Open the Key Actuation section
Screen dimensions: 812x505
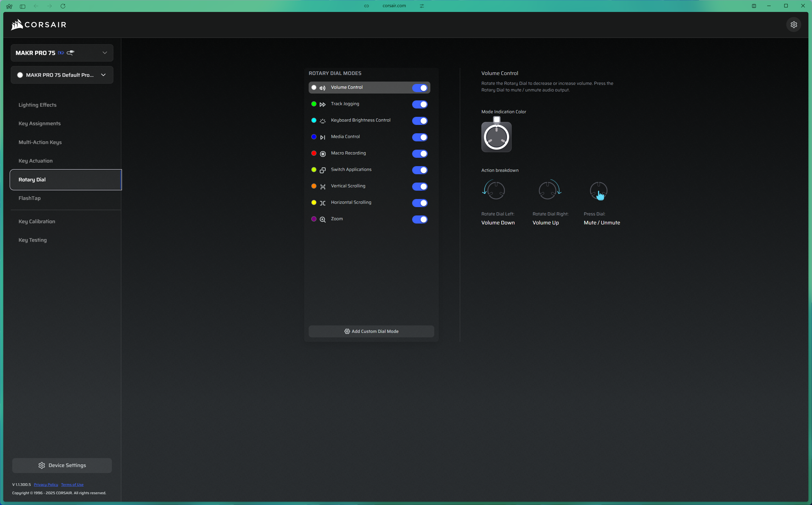35,161
